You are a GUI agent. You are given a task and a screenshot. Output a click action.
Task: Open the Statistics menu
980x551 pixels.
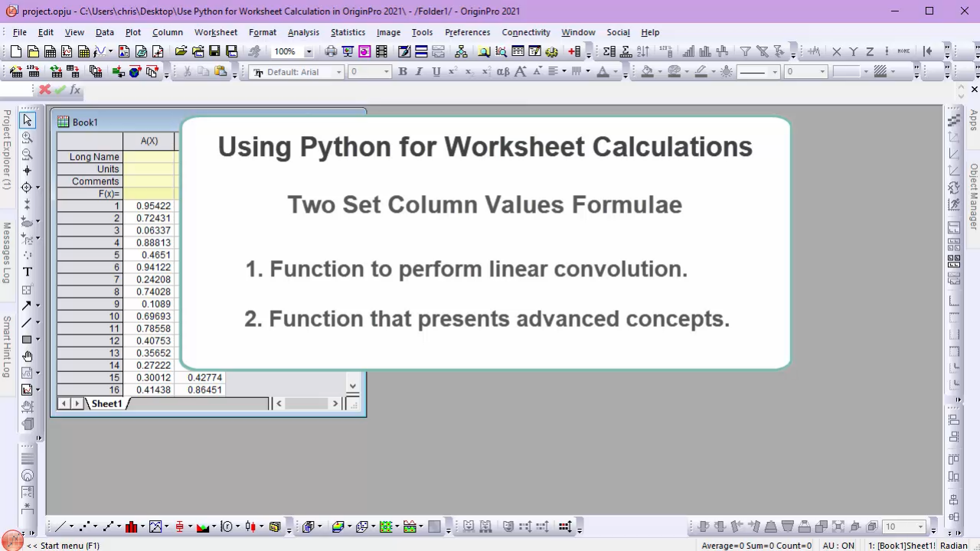pyautogui.click(x=348, y=32)
